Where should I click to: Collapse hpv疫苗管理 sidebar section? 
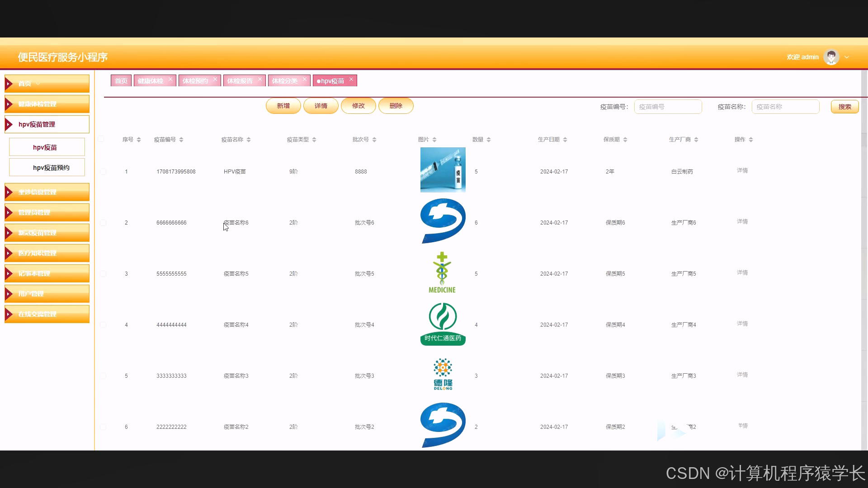47,124
